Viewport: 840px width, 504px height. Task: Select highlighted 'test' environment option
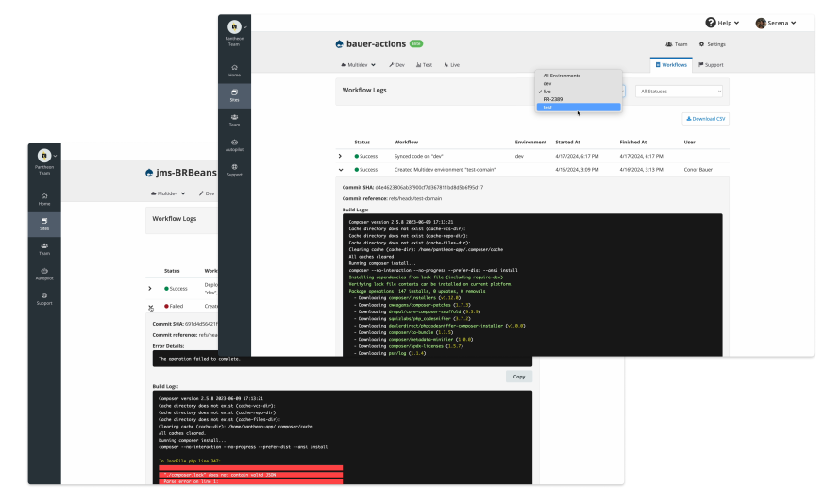click(579, 107)
